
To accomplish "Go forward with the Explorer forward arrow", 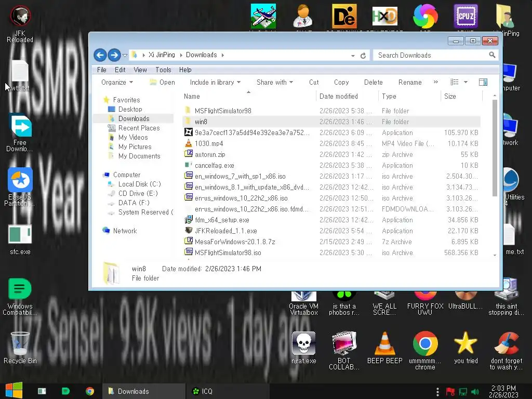I will pos(114,55).
